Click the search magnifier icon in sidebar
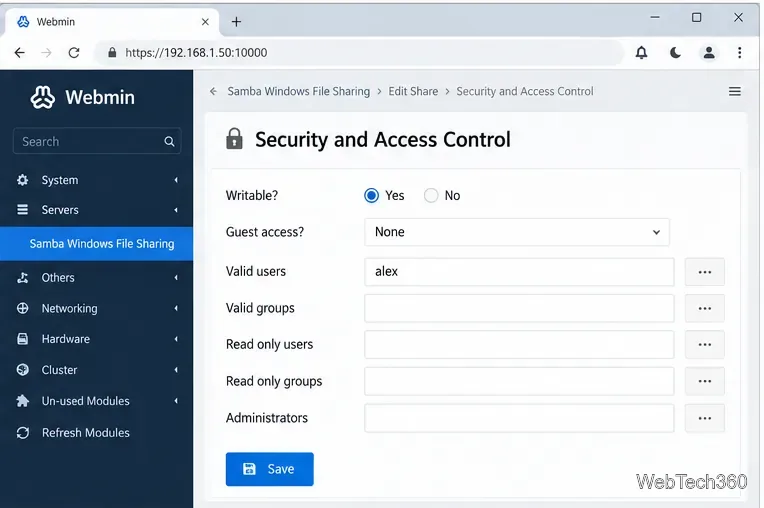This screenshot has width=764, height=508. [x=169, y=141]
